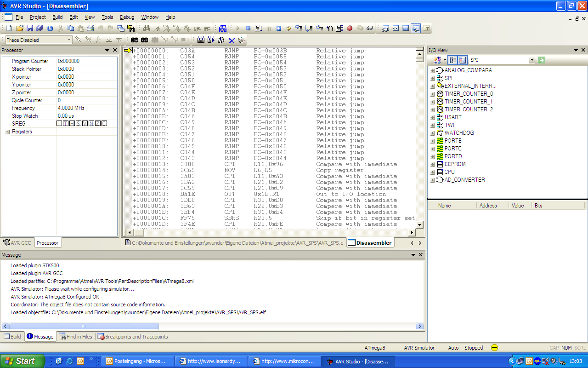Click the Con connect icon
Screen dimensions: 588x368
click(135, 40)
